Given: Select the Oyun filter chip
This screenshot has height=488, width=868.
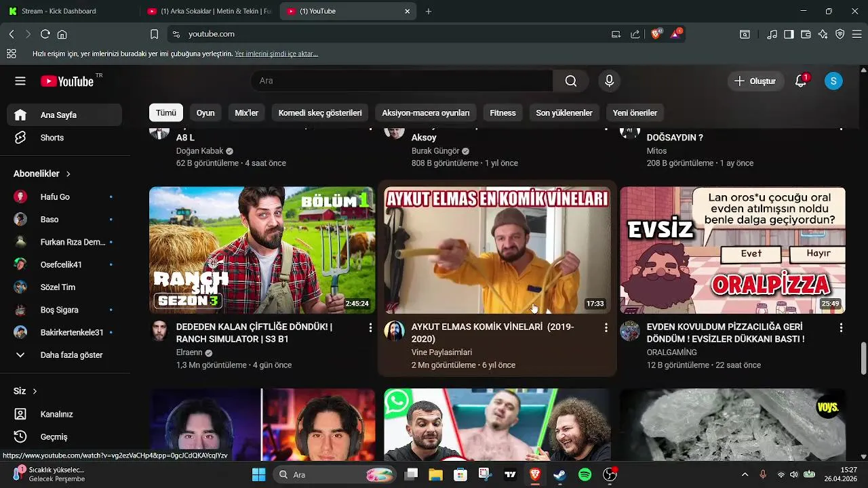Looking at the screenshot, I should (205, 113).
